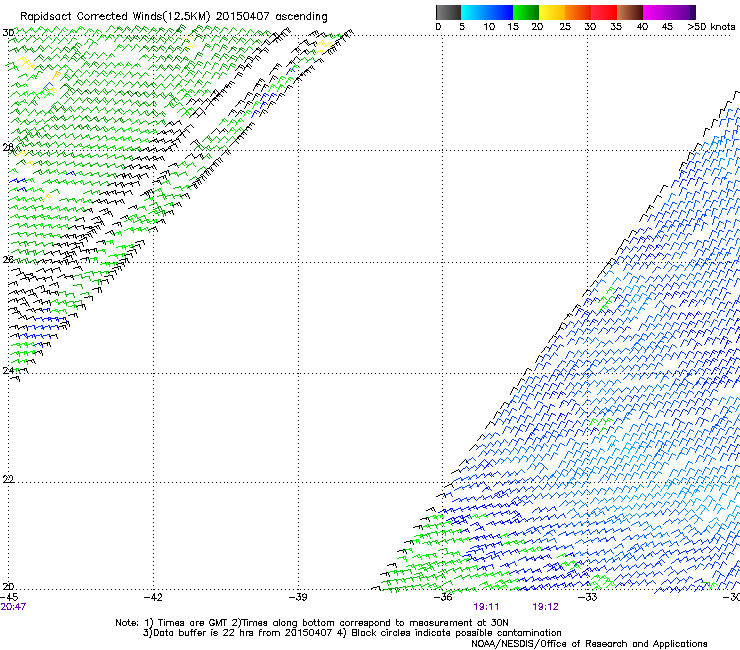Click the latitude label 28
This screenshot has height=650, width=740.
tap(8, 148)
